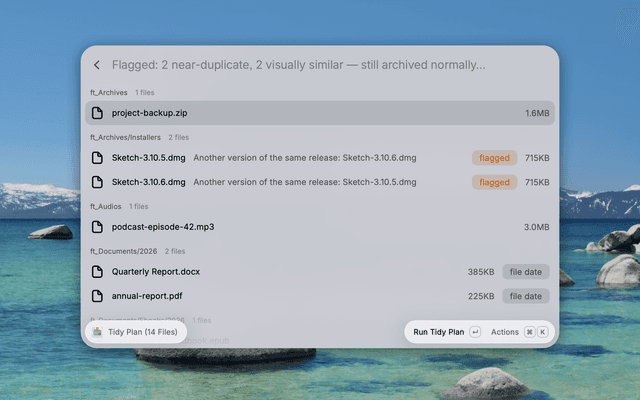This screenshot has width=640, height=400.
Task: Click the 2 files count beside ft_Documents/2026
Action: coord(175,251)
